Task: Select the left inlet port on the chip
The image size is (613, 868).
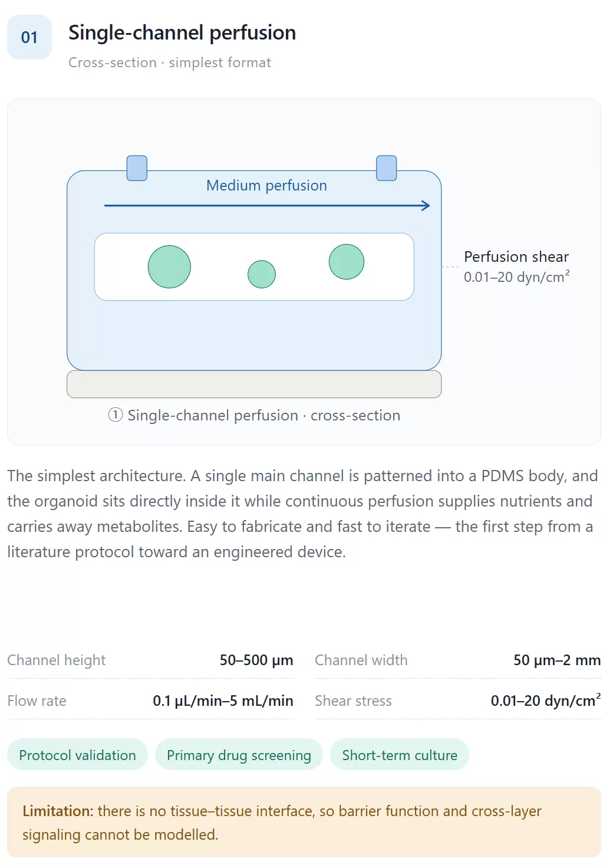Action: pyautogui.click(x=137, y=168)
